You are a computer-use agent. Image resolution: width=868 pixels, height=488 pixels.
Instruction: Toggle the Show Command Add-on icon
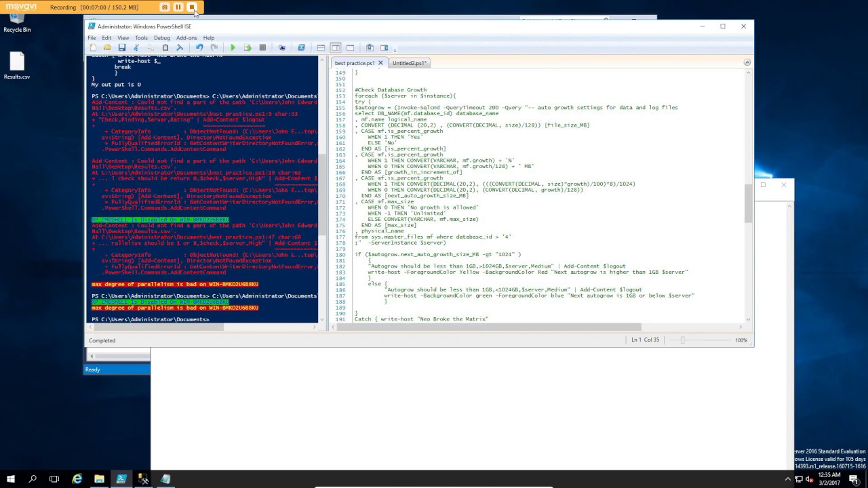384,47
